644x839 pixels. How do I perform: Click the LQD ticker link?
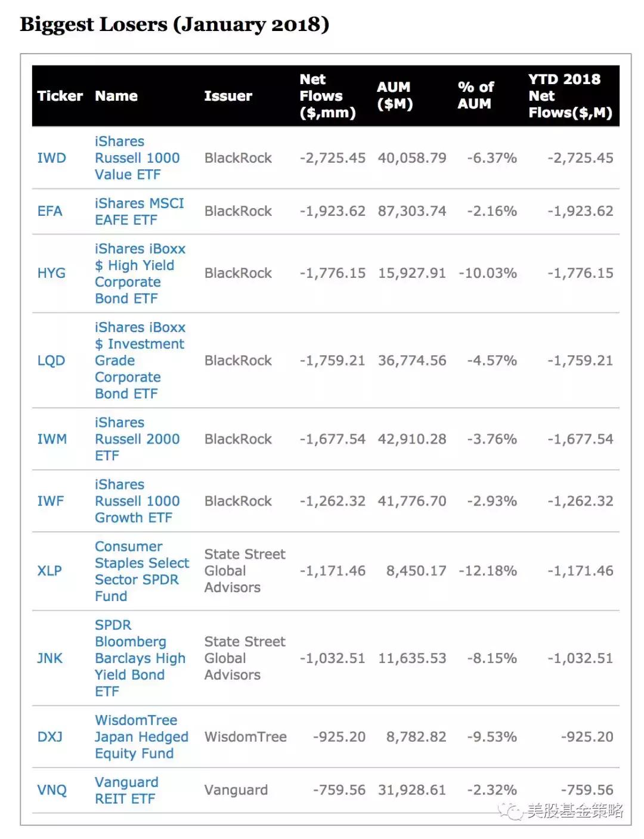tap(51, 361)
